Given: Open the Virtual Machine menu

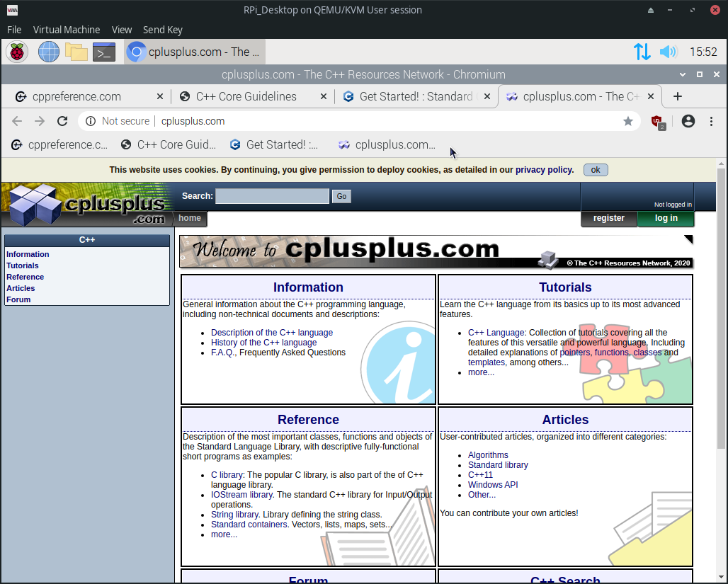Looking at the screenshot, I should point(67,30).
